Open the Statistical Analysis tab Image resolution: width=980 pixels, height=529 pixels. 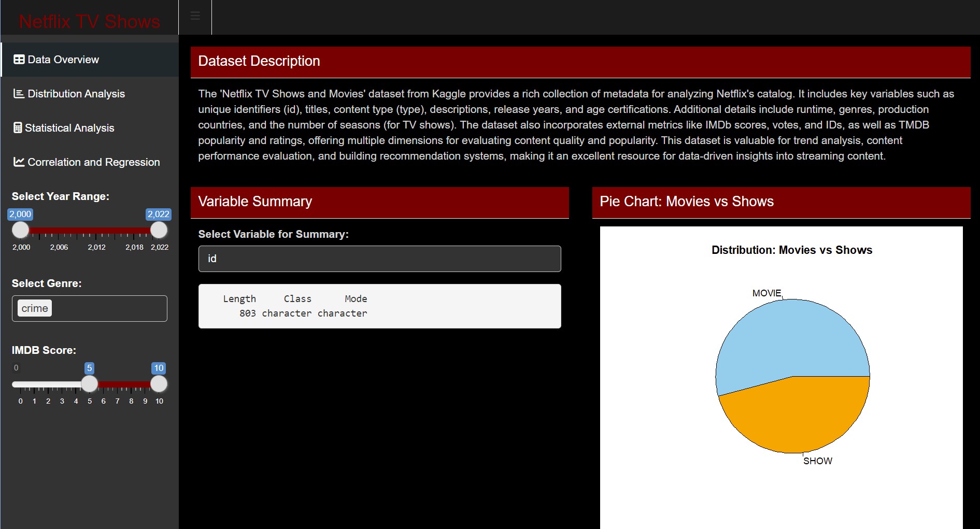(69, 128)
